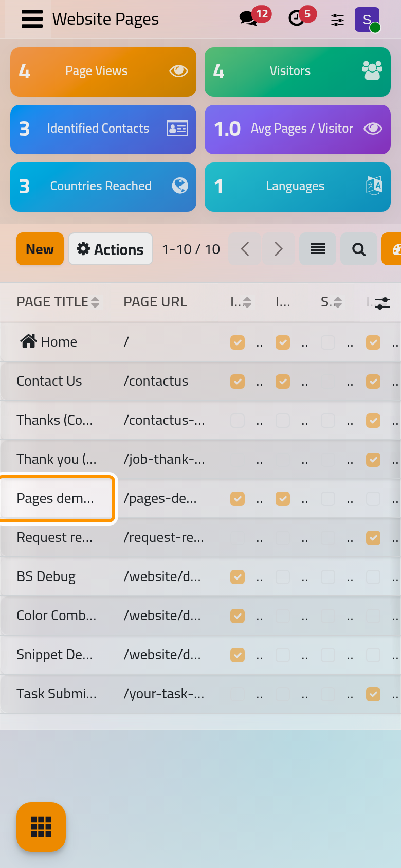Click the /request-re... URL cell

163,537
